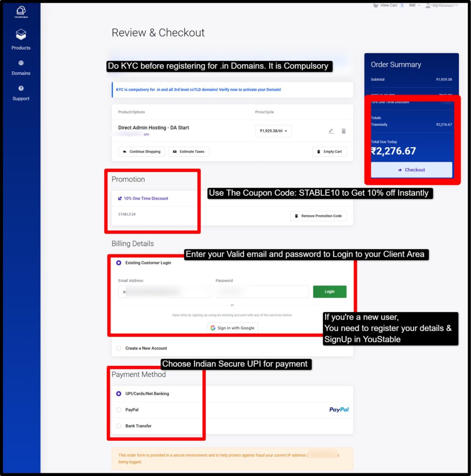The height and width of the screenshot is (476, 471).
Task: Edit the Direct Admin Hosting item pencil icon
Action: (331, 131)
